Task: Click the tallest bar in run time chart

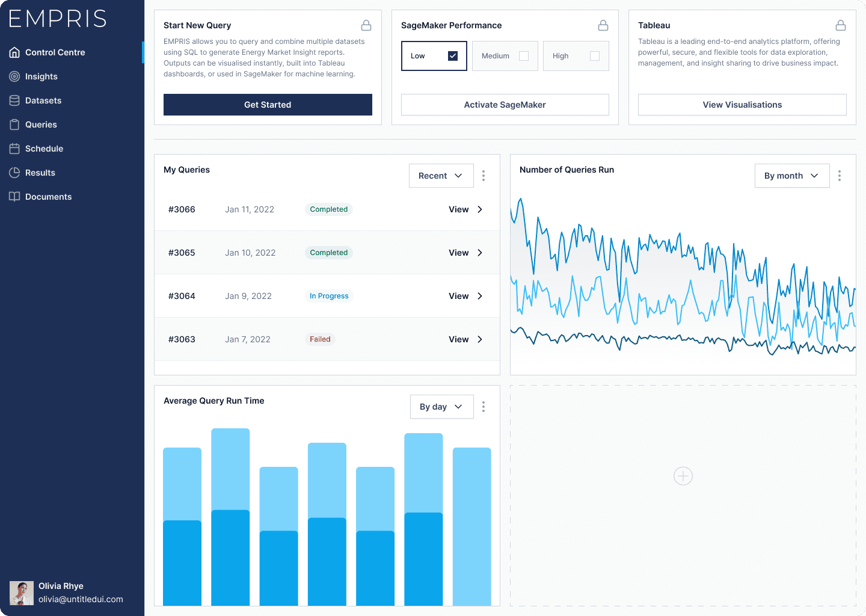Action: tap(230, 517)
